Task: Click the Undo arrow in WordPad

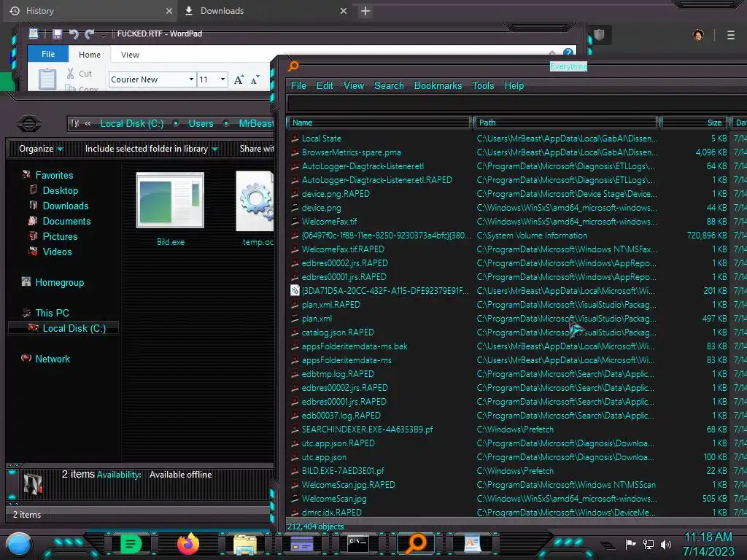Action: click(74, 34)
